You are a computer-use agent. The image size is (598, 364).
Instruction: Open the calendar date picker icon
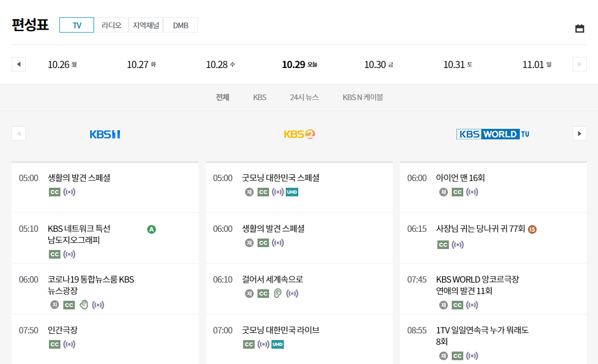(x=580, y=28)
